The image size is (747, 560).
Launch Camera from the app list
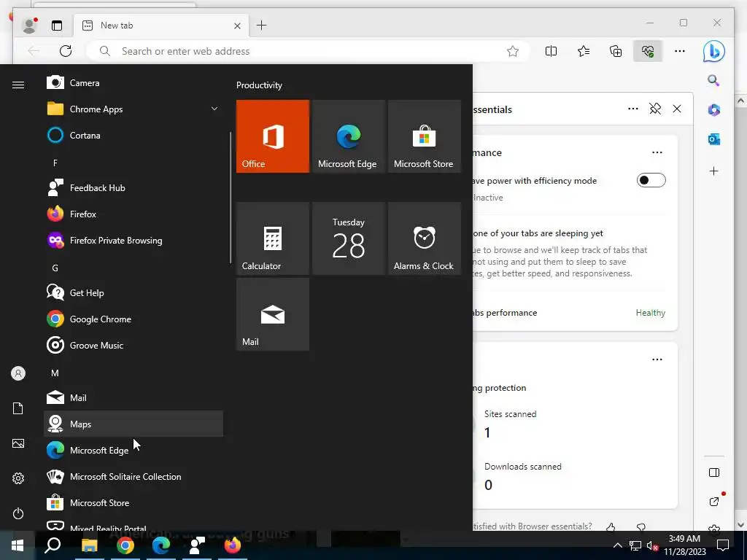point(133,83)
